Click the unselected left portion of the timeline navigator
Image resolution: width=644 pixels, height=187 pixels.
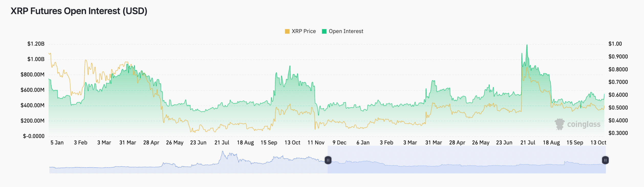tap(179, 169)
